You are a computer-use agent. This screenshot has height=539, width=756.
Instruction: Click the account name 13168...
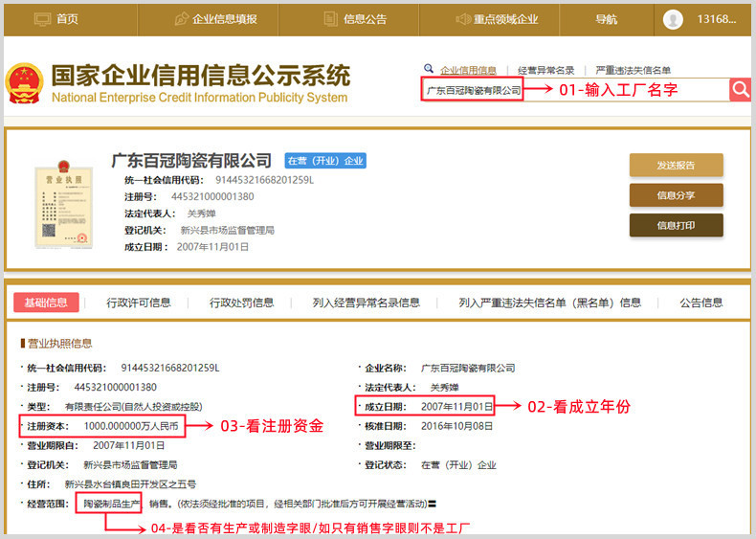[717, 19]
